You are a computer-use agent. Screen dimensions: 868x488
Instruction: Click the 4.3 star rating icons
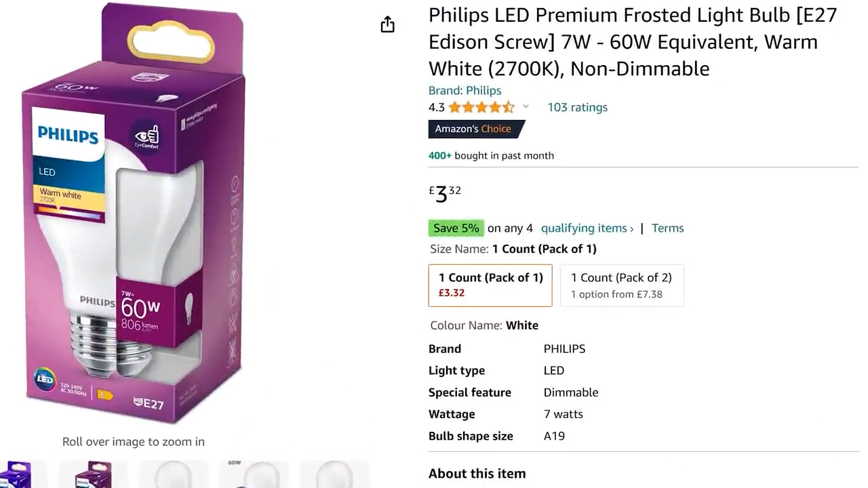(x=481, y=107)
